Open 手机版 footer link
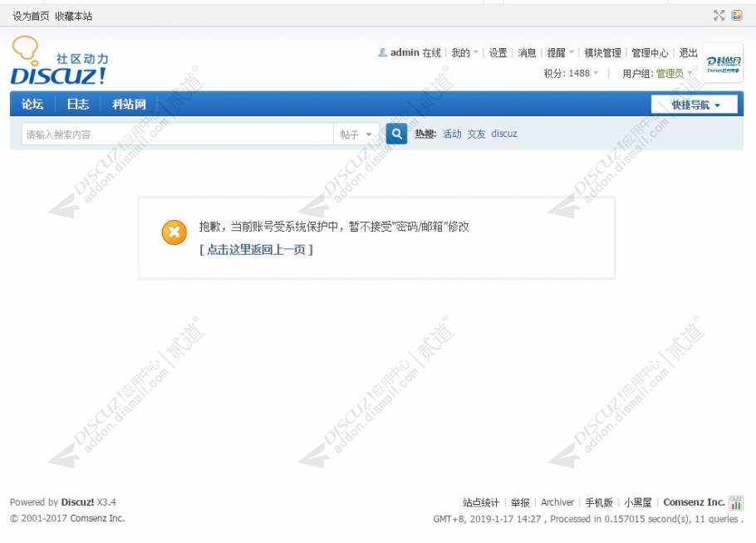Image resolution: width=756 pixels, height=543 pixels. [599, 502]
